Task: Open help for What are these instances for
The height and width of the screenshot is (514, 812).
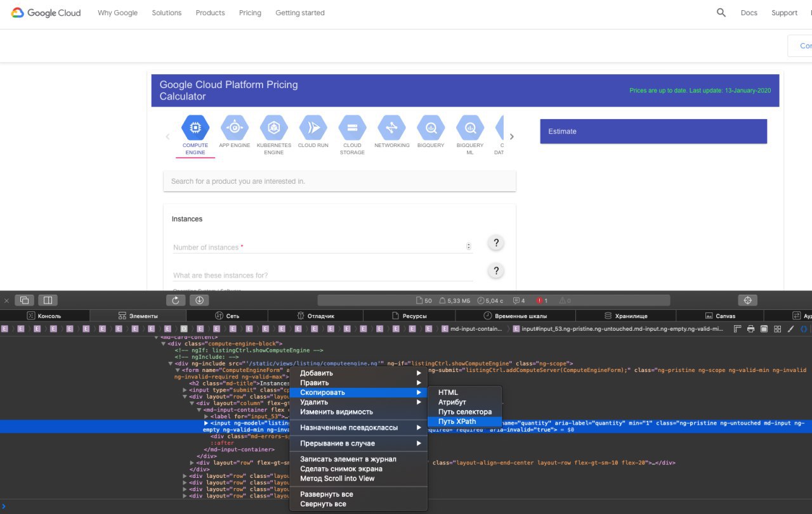Action: [496, 271]
